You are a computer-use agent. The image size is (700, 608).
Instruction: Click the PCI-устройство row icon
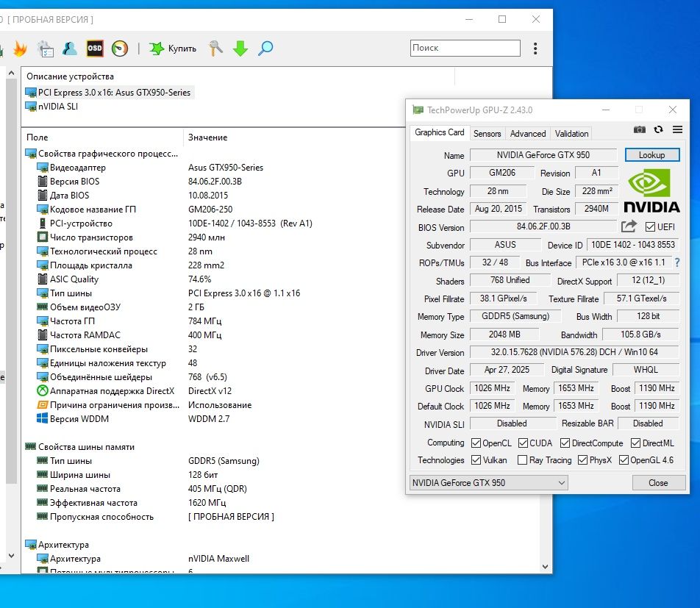point(42,223)
